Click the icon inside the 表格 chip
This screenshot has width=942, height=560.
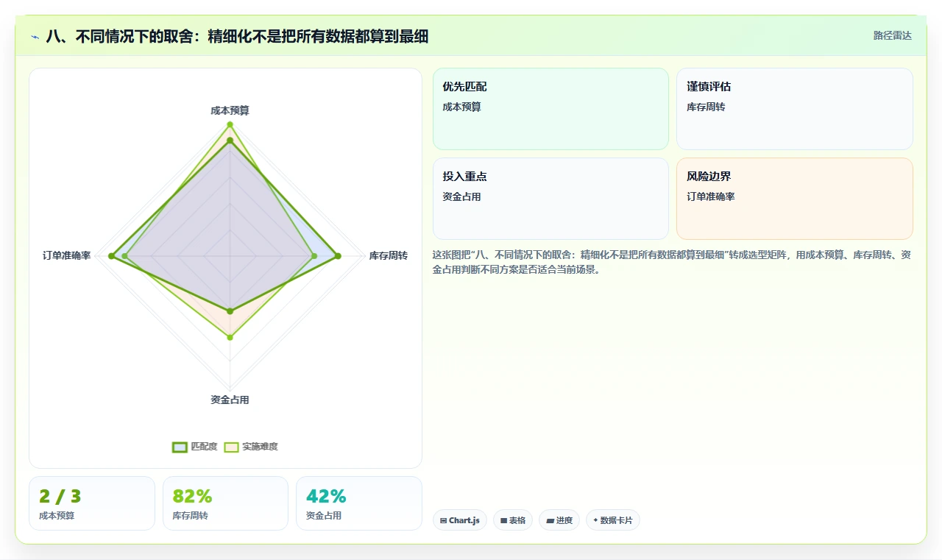pyautogui.click(x=503, y=520)
